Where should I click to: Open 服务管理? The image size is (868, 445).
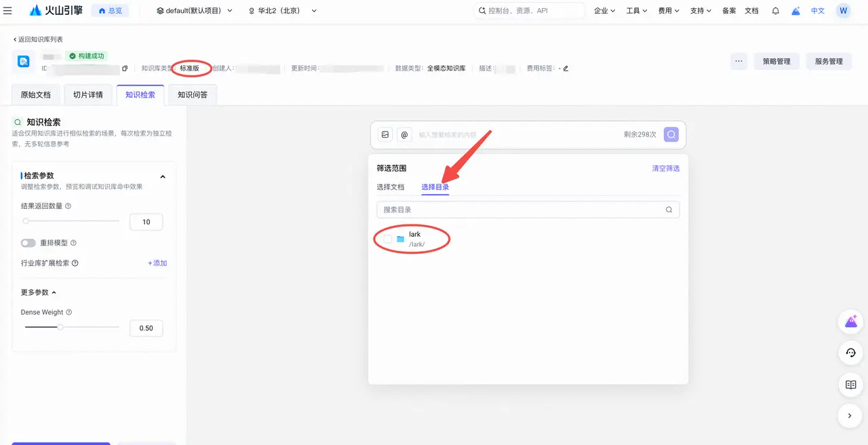pos(829,61)
